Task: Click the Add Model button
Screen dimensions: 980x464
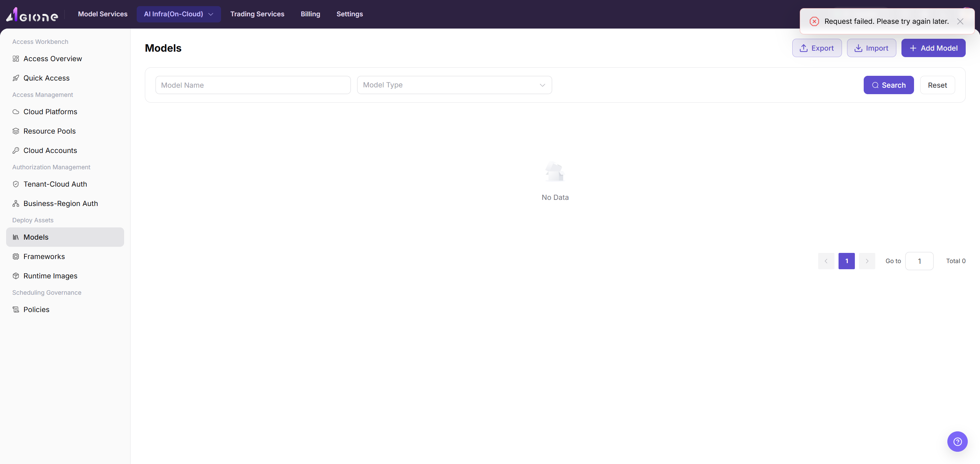Action: (x=933, y=48)
